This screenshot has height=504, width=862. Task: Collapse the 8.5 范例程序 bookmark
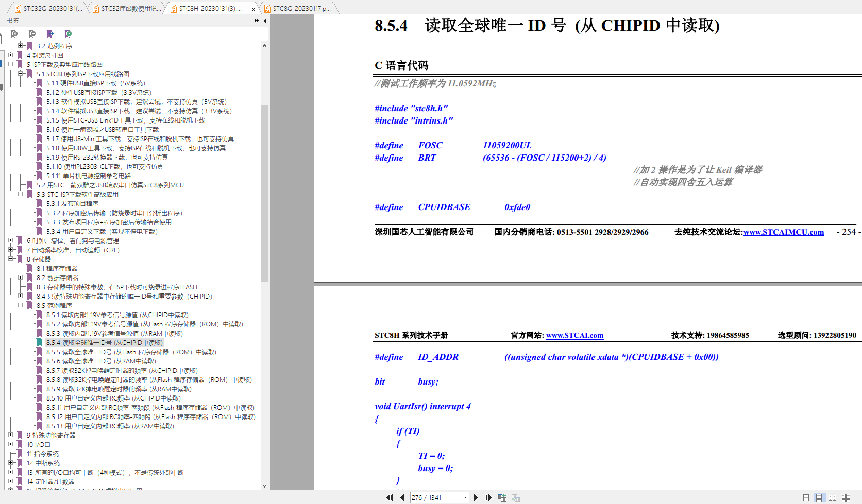[20, 305]
